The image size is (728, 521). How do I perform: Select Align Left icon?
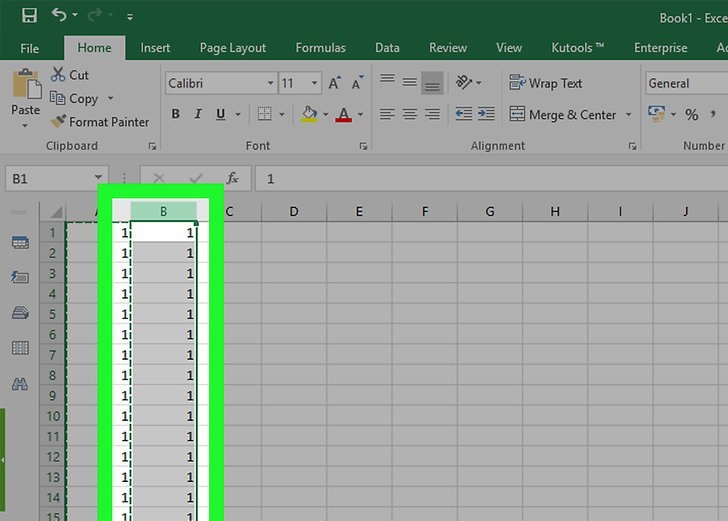[x=387, y=114]
